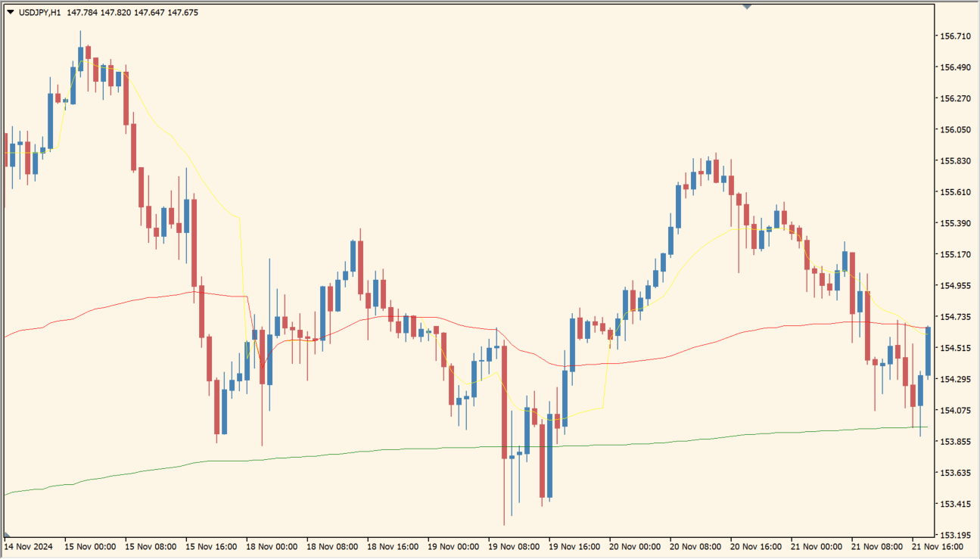
Task: Select the open price value 147.784
Action: [82, 12]
